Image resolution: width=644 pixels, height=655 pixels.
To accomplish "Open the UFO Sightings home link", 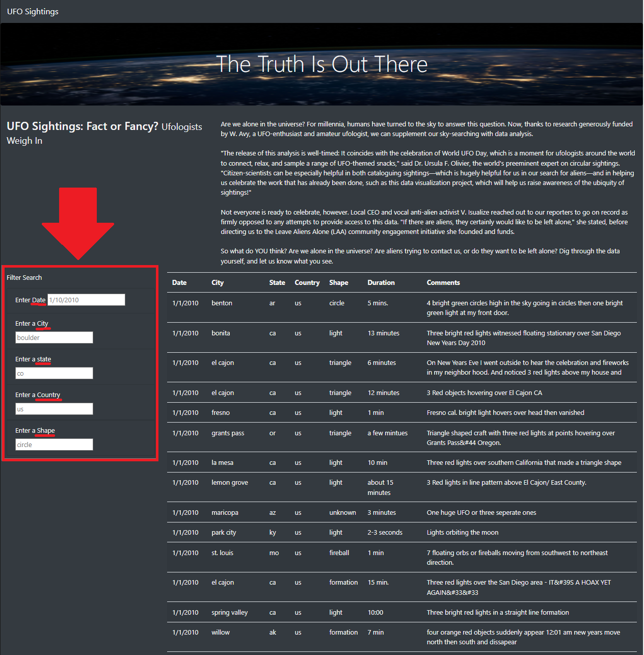I will (33, 11).
